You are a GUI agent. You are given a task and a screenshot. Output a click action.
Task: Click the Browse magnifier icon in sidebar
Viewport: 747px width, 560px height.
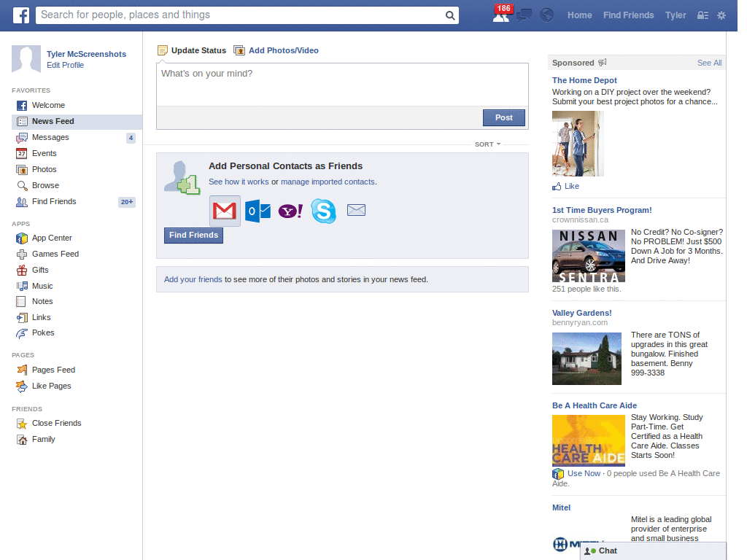tap(22, 186)
